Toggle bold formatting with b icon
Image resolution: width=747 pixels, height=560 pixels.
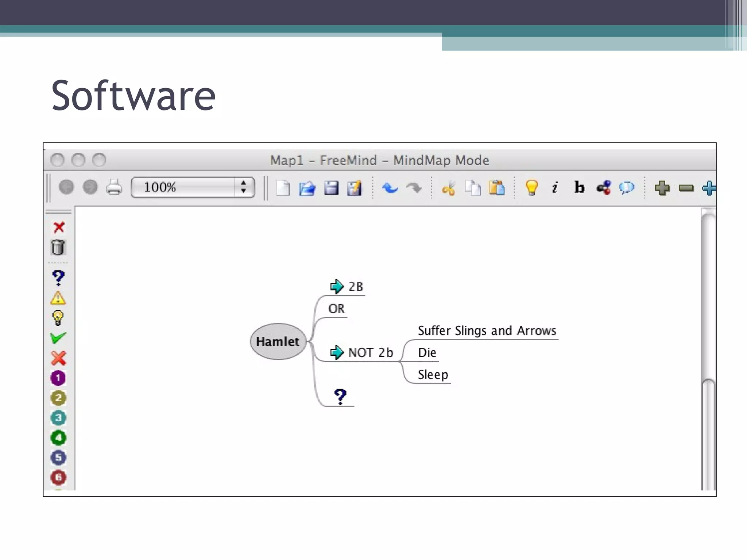[579, 187]
